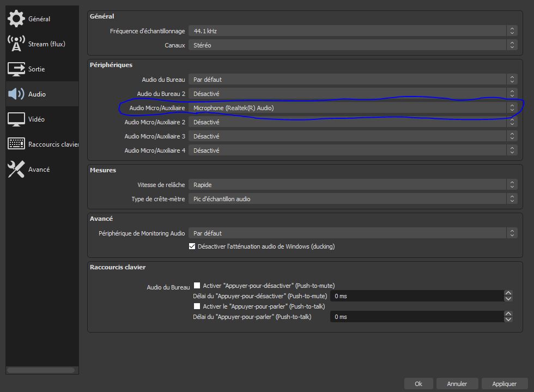Open Périphérique de Monitoring Audio dropdown
Viewport: 534px width, 392px height.
click(353, 233)
